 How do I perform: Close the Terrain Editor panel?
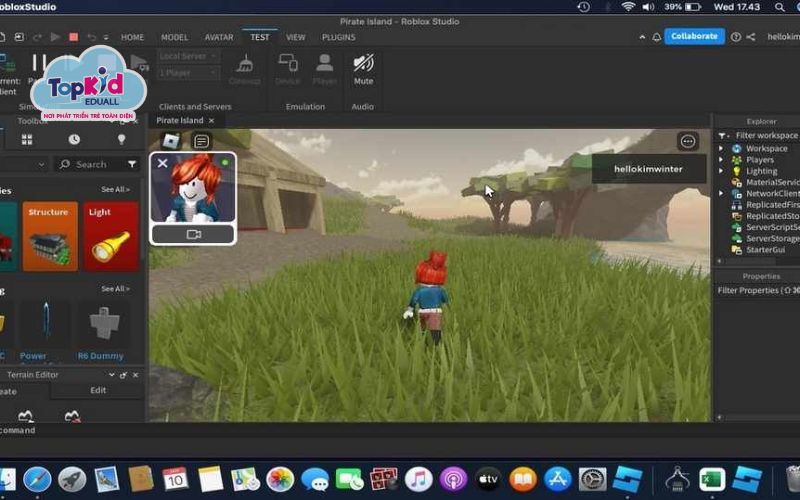coord(135,375)
